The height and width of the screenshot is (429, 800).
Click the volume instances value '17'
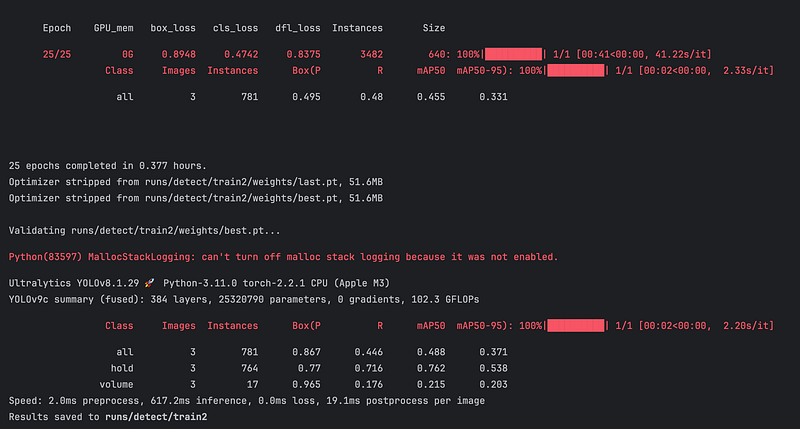[x=253, y=385]
